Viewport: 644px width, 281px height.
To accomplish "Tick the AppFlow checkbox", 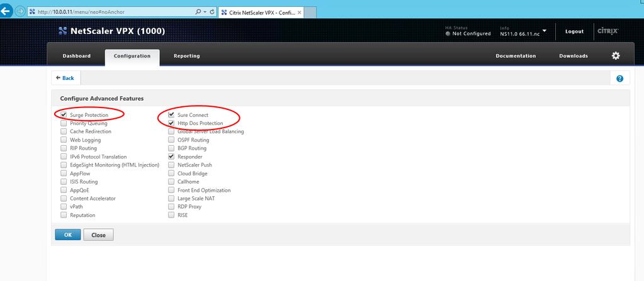I will (63, 174).
